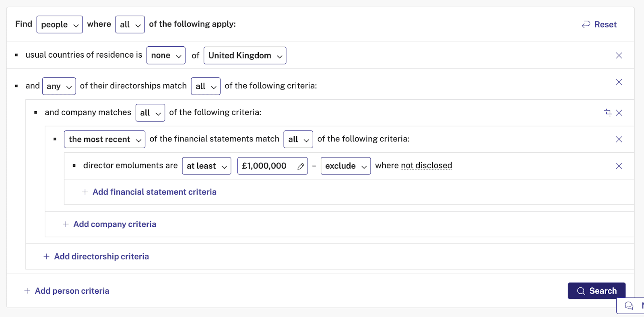Click 'Add directorship criteria'
The width and height of the screenshot is (644, 317).
96,257
